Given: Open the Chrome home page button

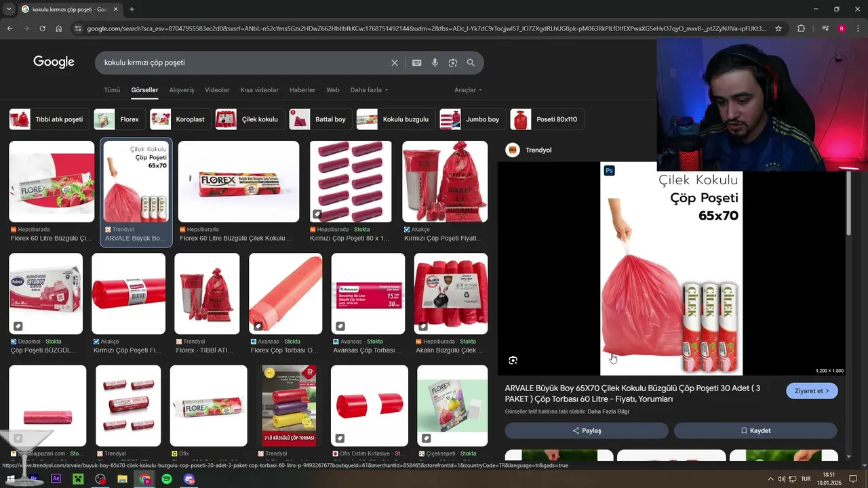Looking at the screenshot, I should [59, 28].
